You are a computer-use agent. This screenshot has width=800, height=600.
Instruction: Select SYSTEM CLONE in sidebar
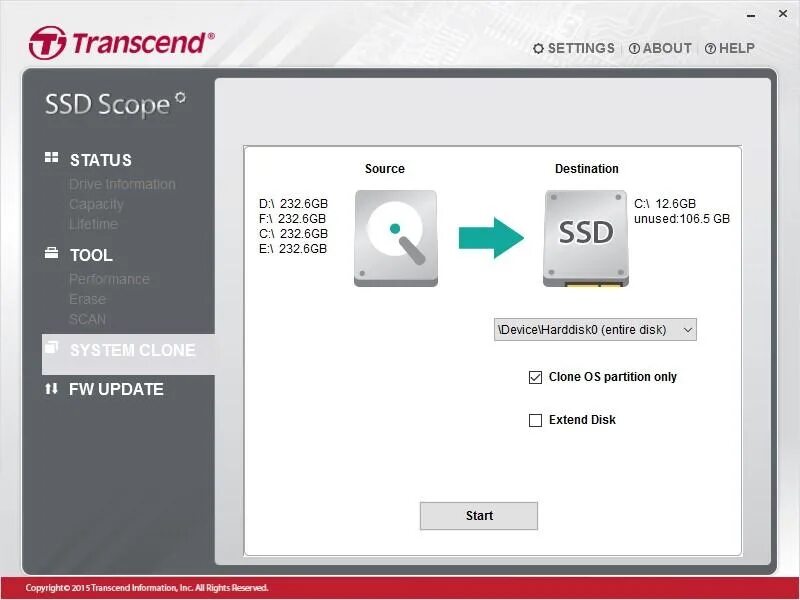(128, 355)
